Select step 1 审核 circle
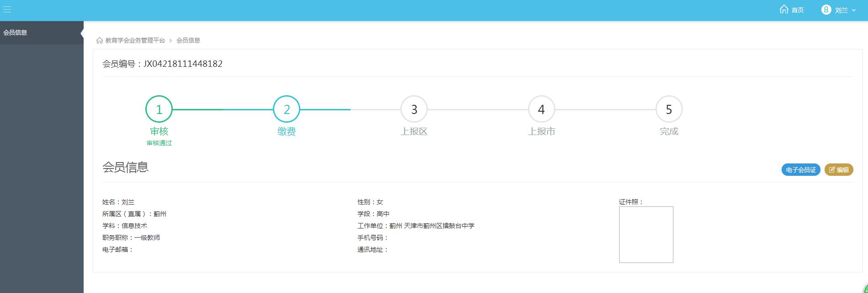868x293 pixels. (x=159, y=109)
